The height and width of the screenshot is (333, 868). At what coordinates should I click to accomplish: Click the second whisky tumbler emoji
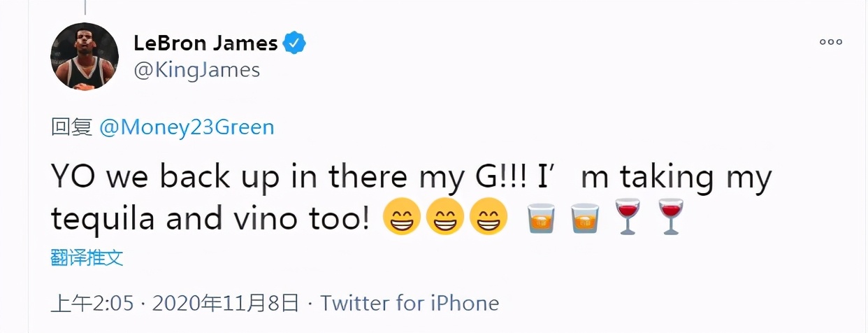584,217
